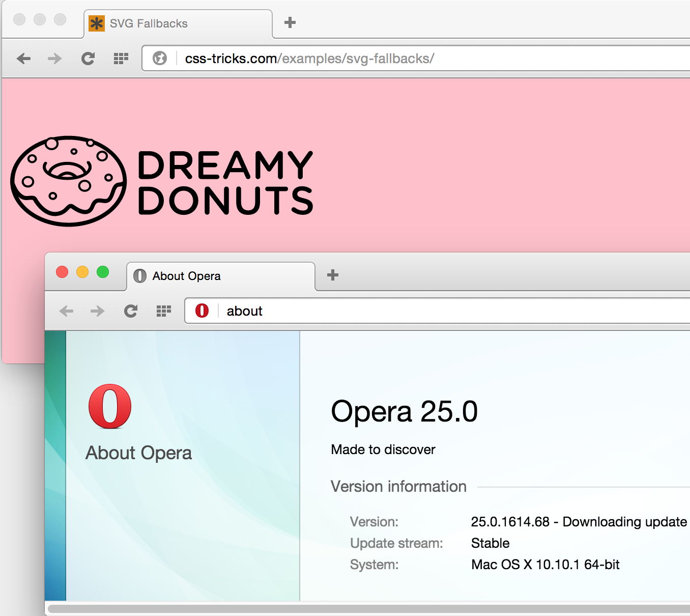
Task: Open new tab beside SVG Fallbacks tab
Action: tap(290, 22)
